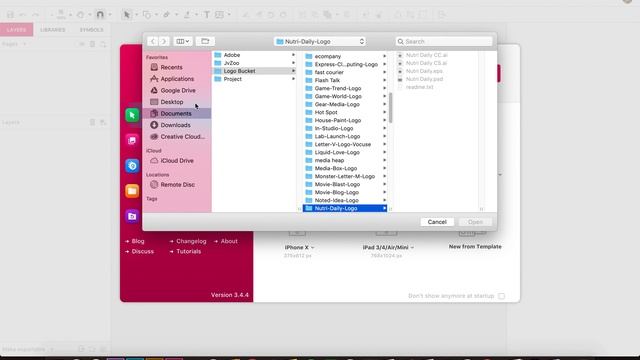This screenshot has height=360, width=640.
Task: Click the purple folder icon in welcome window
Action: (x=132, y=216)
